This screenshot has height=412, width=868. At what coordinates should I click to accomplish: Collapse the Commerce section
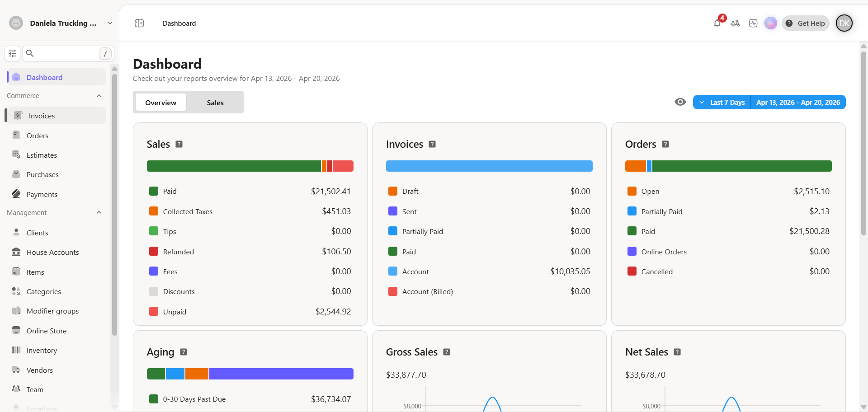click(x=99, y=96)
